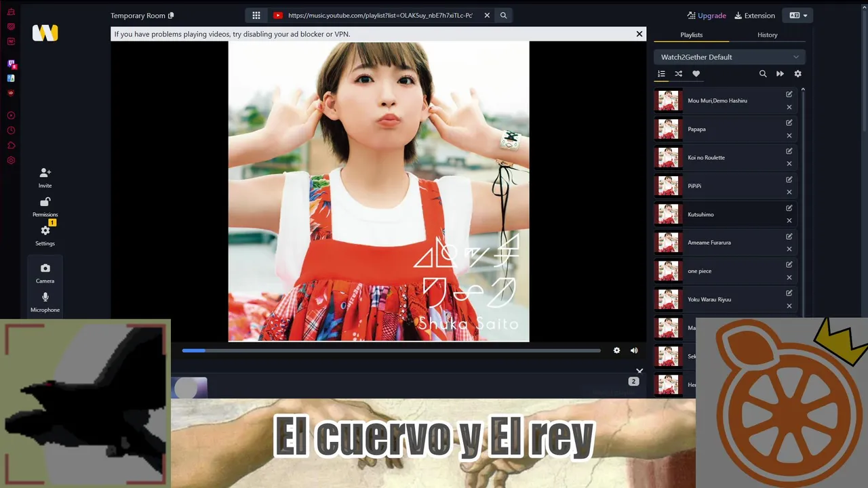Open history clock in browser sidebar
Screen dimensions: 868x488
pyautogui.click(x=11, y=130)
